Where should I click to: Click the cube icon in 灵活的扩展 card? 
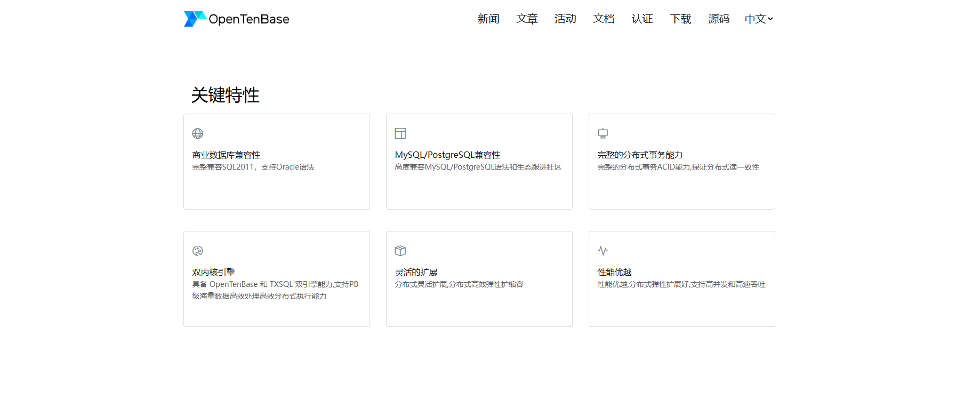tap(400, 251)
